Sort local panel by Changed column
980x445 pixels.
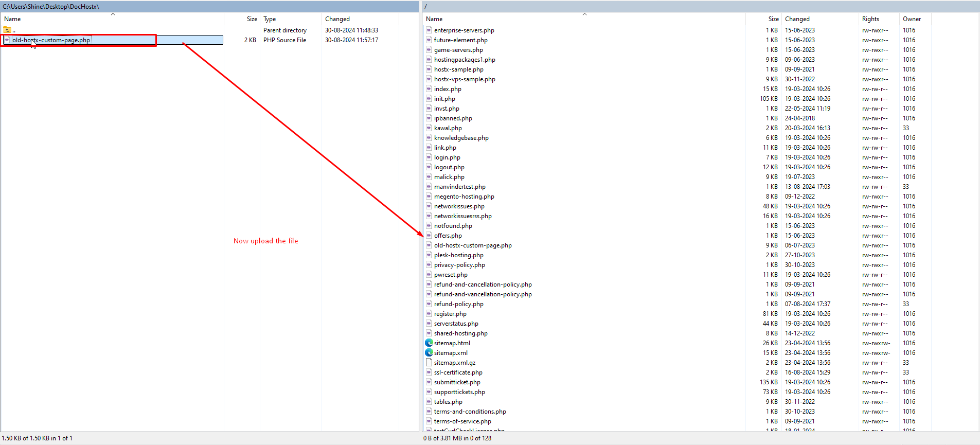pos(337,19)
